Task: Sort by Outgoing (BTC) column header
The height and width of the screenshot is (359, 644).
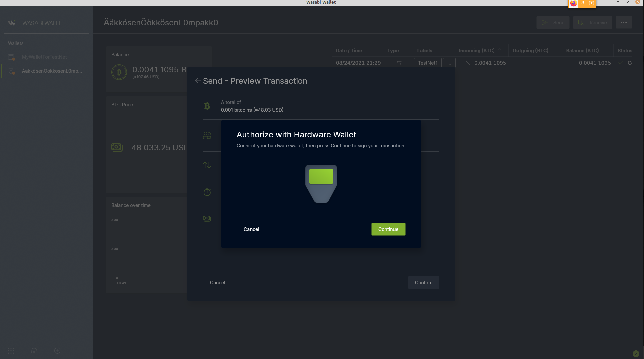Action: 530,51
